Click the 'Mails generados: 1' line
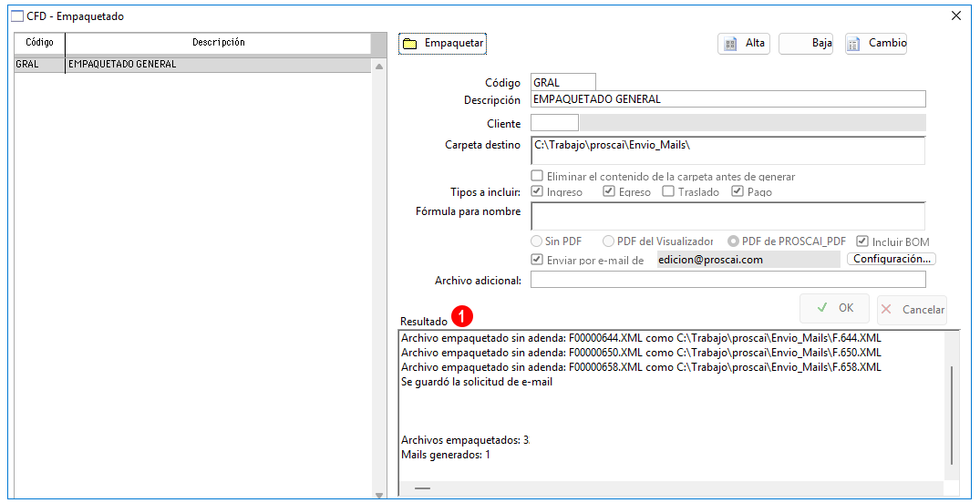 (445, 455)
